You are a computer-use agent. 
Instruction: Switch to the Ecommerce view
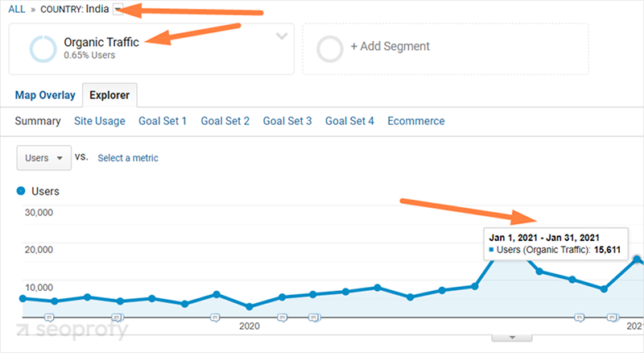point(416,121)
